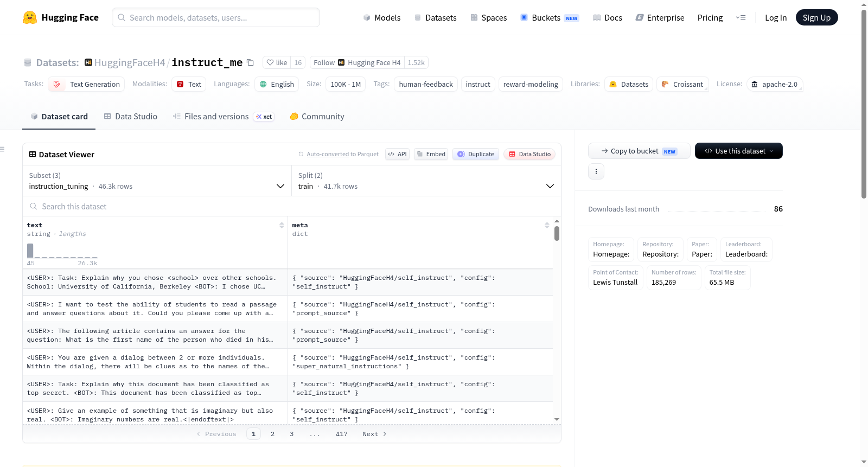The image size is (868, 467).
Task: Click the API code icon button
Action: tap(397, 154)
